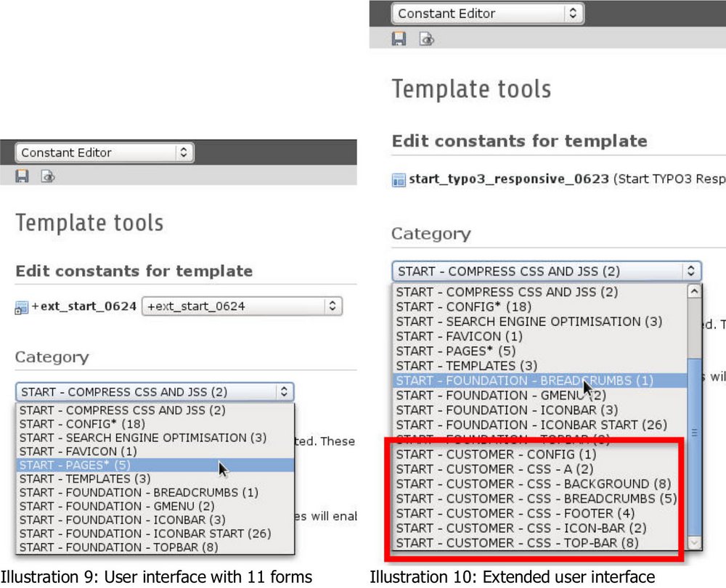This screenshot has width=726, height=588.
Task: Select START - COMPRESS CSS AND JSS in left list
Action: pyautogui.click(x=155, y=410)
